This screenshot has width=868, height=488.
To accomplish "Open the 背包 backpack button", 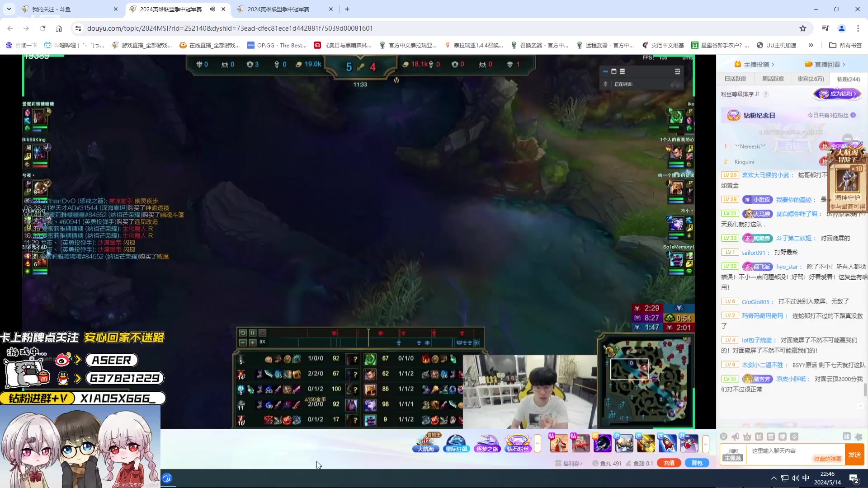I will point(697,463).
